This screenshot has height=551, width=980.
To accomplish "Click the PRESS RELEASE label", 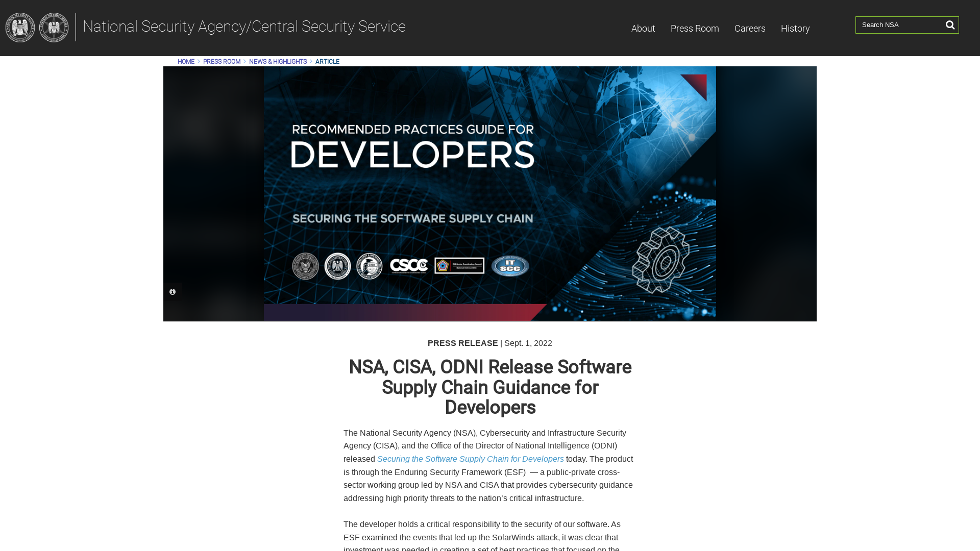I will tap(462, 343).
